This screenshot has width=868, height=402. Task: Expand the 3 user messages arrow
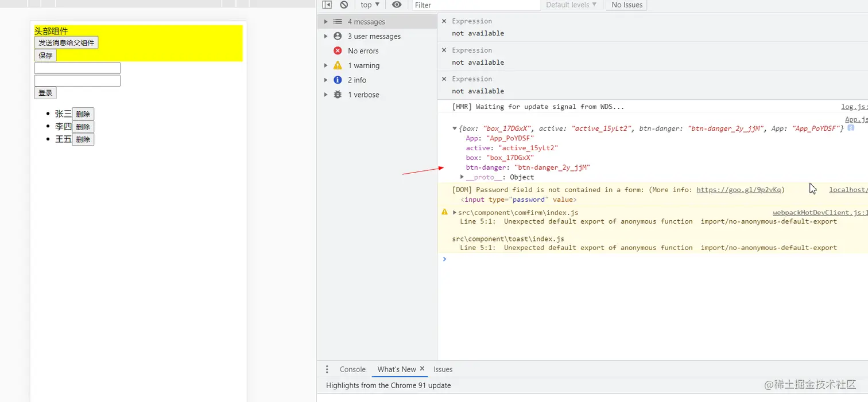(326, 36)
